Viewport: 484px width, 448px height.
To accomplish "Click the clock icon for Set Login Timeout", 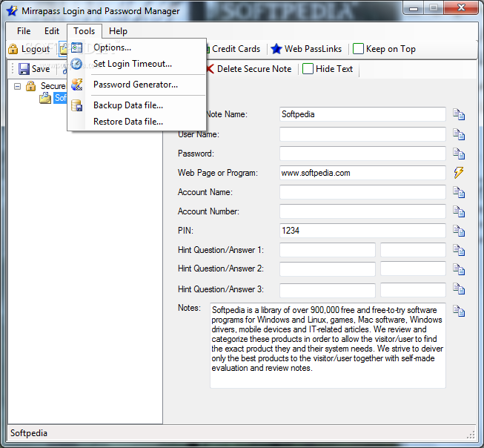I will coord(76,64).
